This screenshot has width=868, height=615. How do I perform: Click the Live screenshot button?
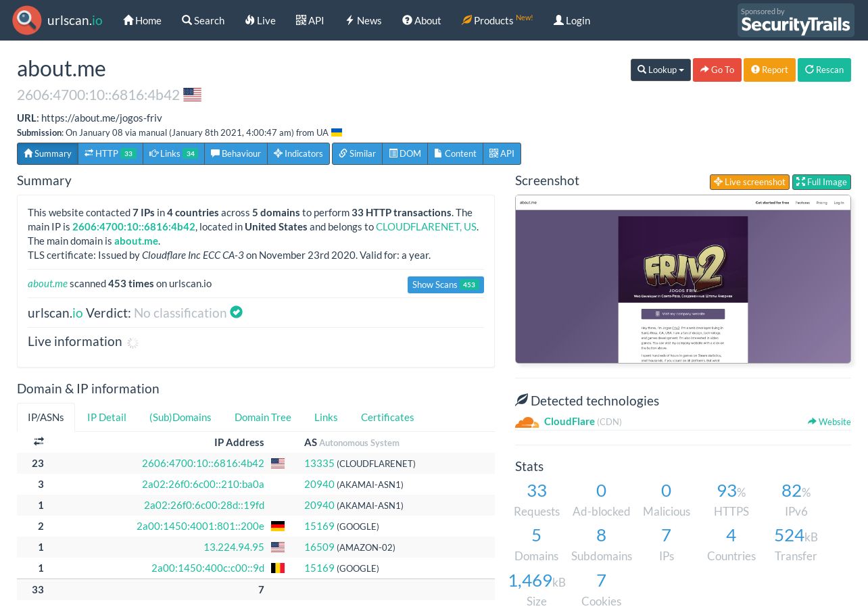click(750, 182)
